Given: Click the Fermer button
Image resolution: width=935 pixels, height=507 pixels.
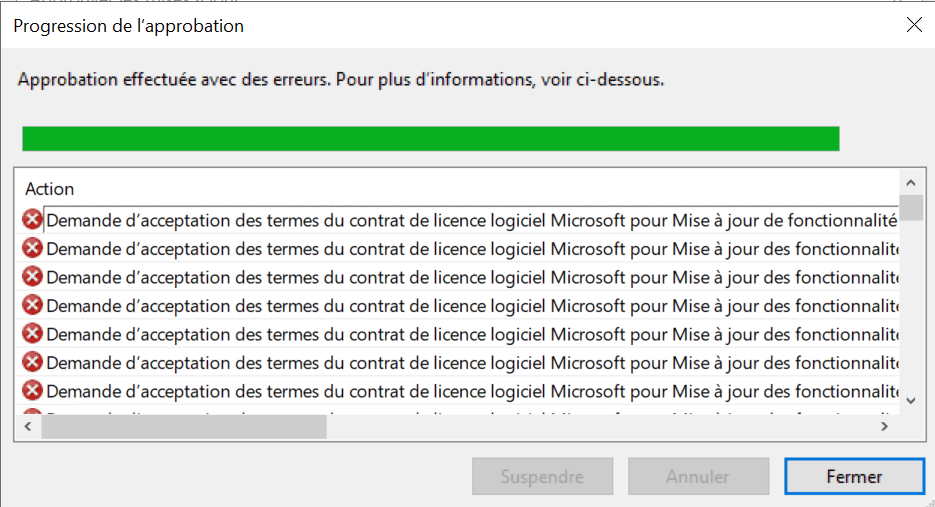Looking at the screenshot, I should [x=854, y=477].
